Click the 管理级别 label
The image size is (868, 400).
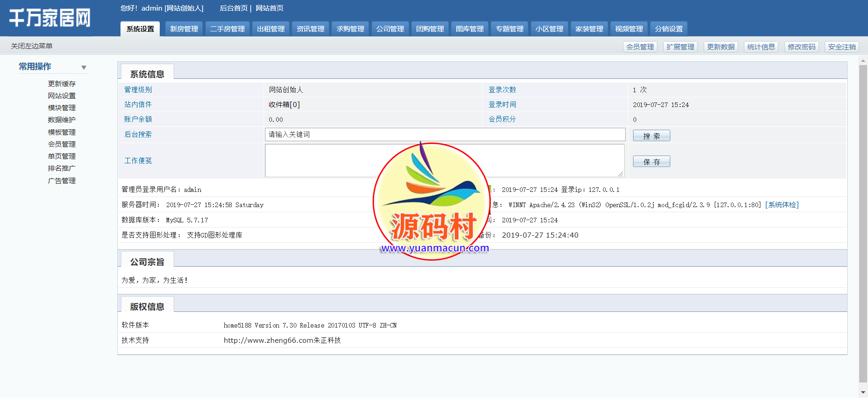[x=138, y=90]
